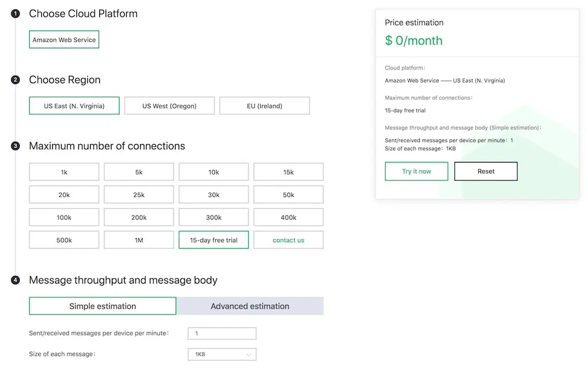Open the Size of each message dropdown
Image resolution: width=588 pixels, height=368 pixels.
[x=222, y=354]
